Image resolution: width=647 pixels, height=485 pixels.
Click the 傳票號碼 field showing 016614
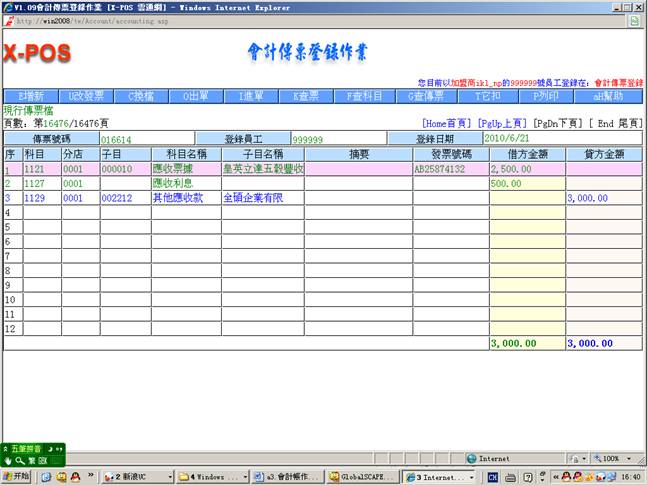tap(146, 139)
